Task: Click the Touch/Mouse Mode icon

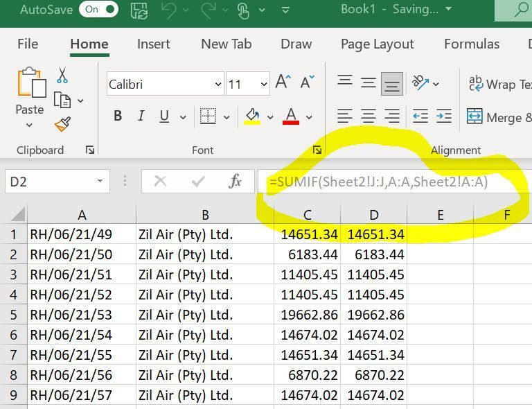Action: [x=243, y=10]
